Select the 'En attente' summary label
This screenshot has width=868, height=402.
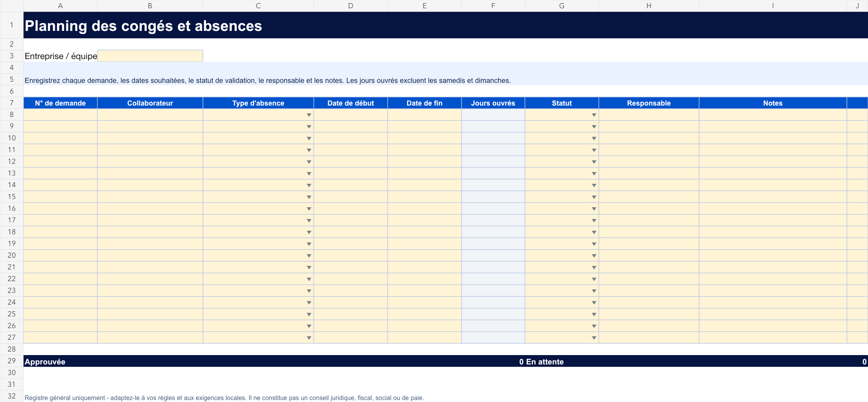tap(545, 362)
